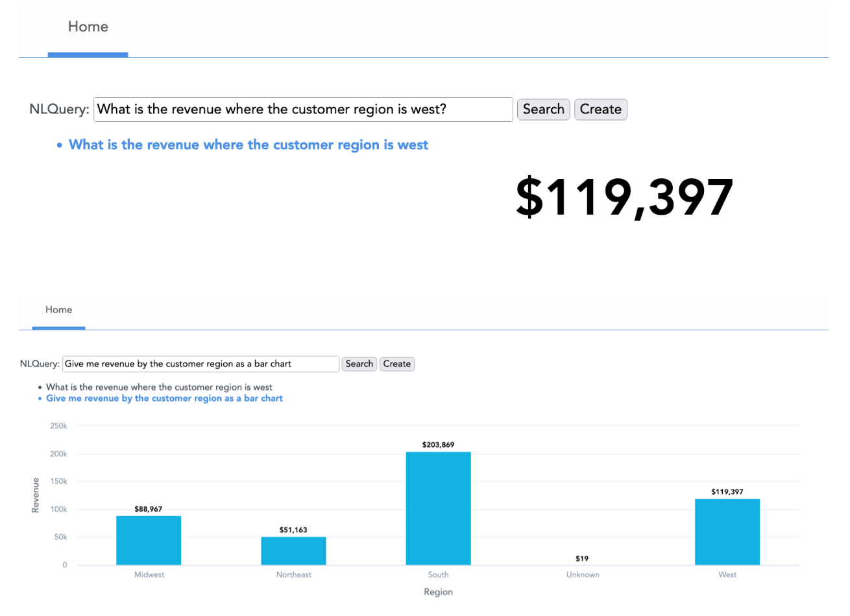Select the Home tab of the lower panel

click(x=58, y=310)
